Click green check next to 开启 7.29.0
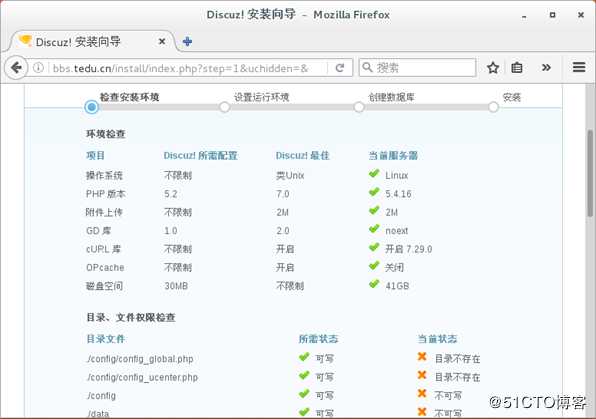The width and height of the screenshot is (596, 419). pyautogui.click(x=374, y=247)
